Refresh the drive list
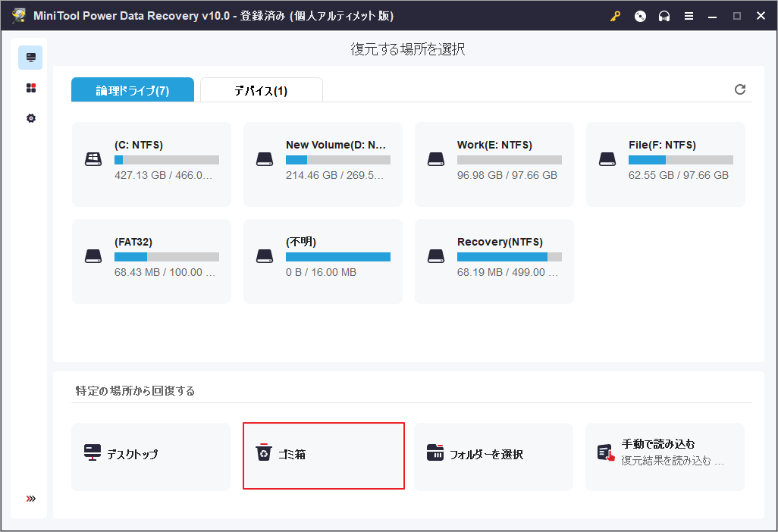 (740, 89)
